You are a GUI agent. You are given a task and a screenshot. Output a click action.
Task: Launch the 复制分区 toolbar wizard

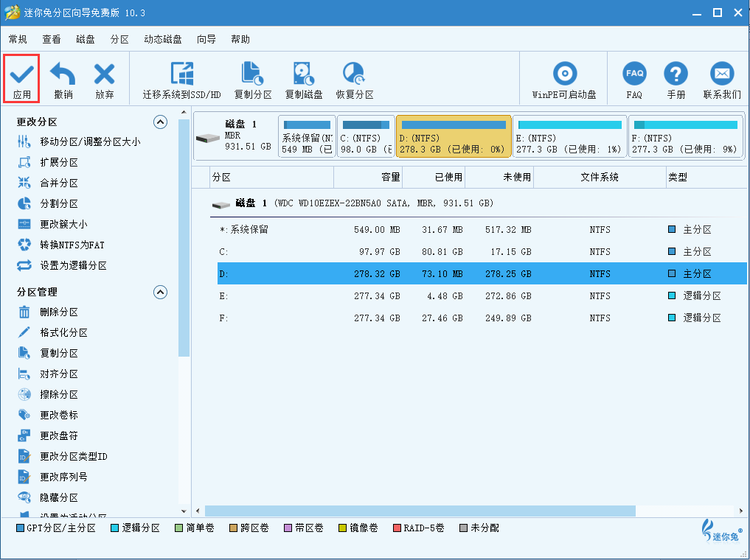tap(252, 80)
